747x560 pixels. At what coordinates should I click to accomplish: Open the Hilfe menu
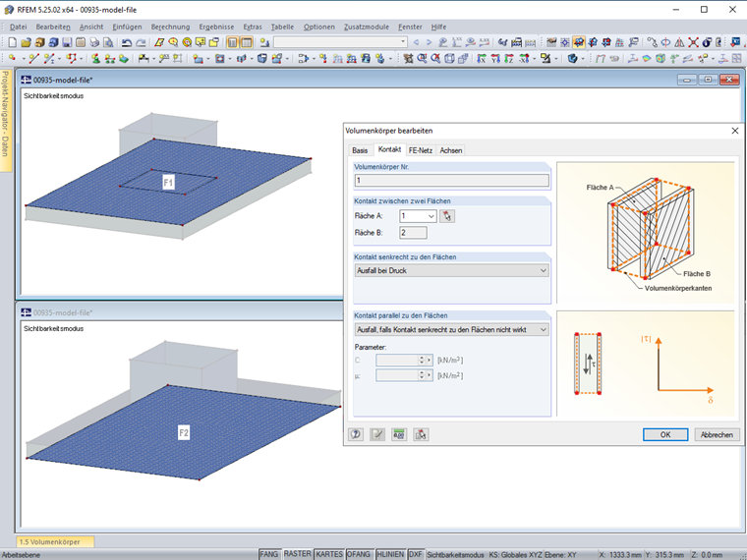click(x=438, y=27)
